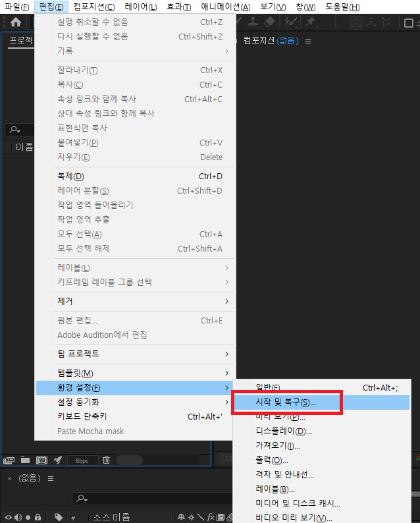The height and width of the screenshot is (523, 420).
Task: Click the label tag column icon in timeline
Action: click(x=59, y=517)
